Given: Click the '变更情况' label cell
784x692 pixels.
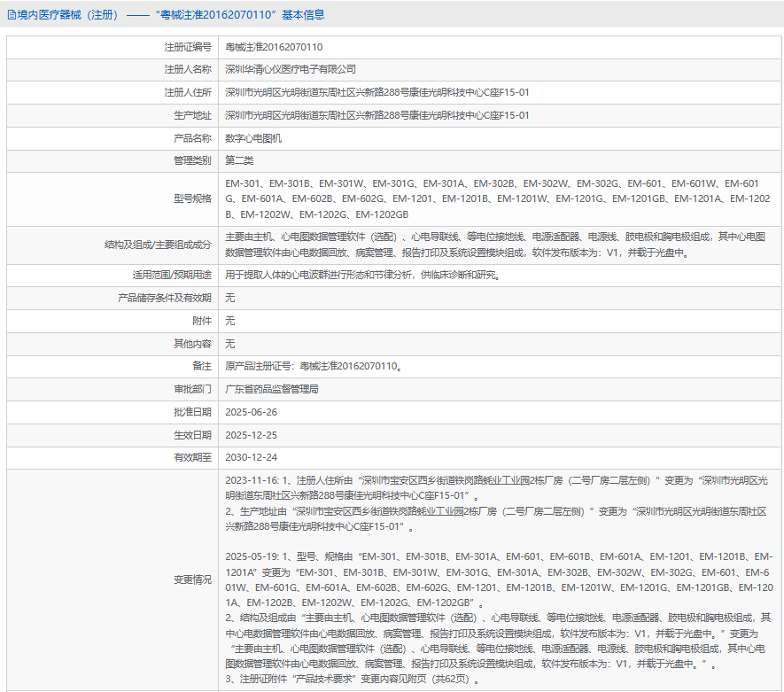Looking at the screenshot, I should click(x=113, y=580).
